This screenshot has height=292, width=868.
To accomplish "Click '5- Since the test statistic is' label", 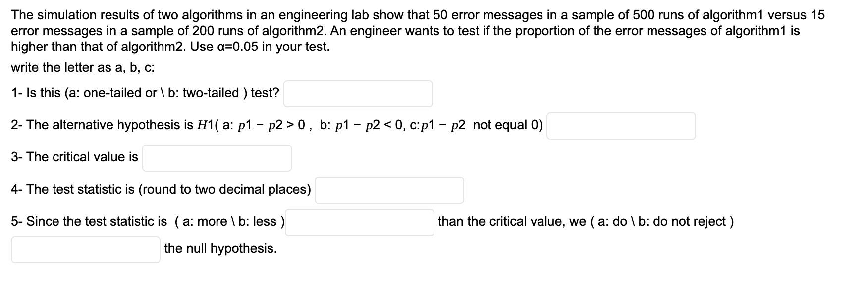I will coord(89,221).
